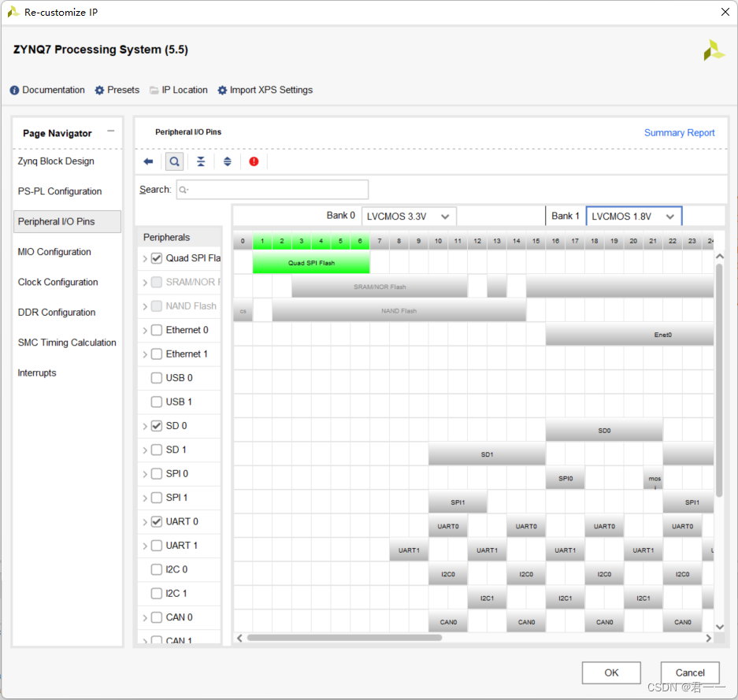
Task: Enable the UART 1 checkbox
Action: (x=157, y=546)
